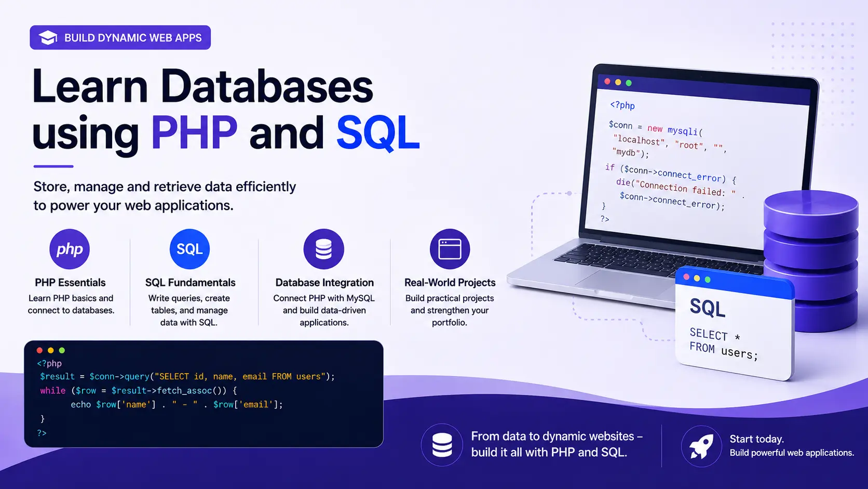Image resolution: width=868 pixels, height=489 pixels.
Task: Click the Real-World Projects browser window icon
Action: point(450,249)
